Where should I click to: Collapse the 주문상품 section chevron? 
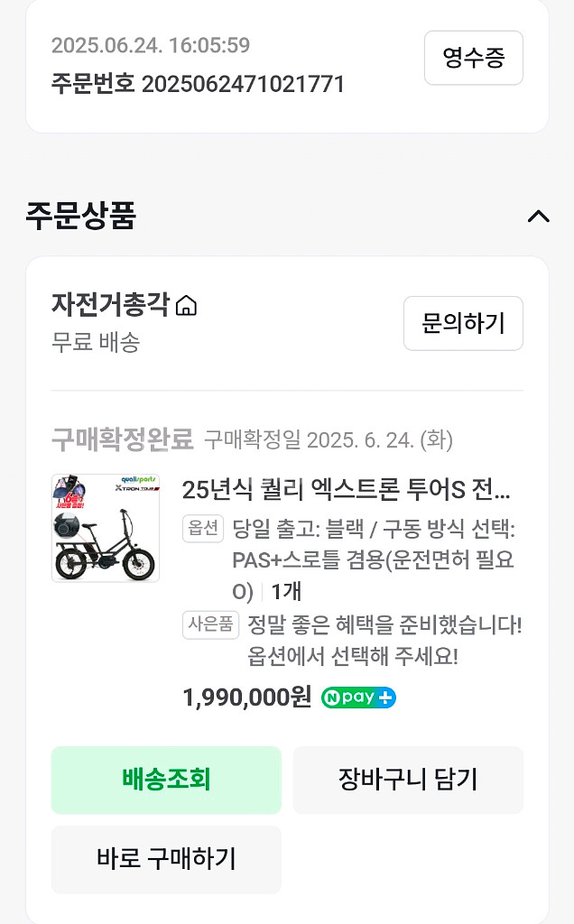coord(538,216)
